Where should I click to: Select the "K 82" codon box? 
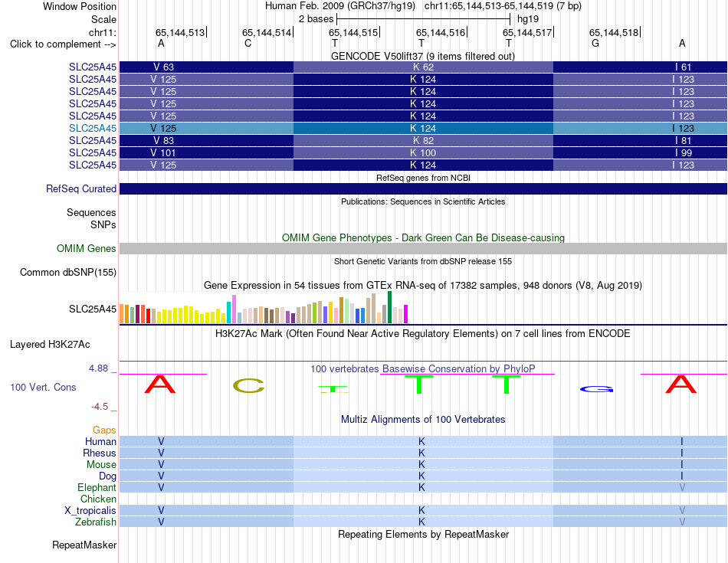click(423, 141)
